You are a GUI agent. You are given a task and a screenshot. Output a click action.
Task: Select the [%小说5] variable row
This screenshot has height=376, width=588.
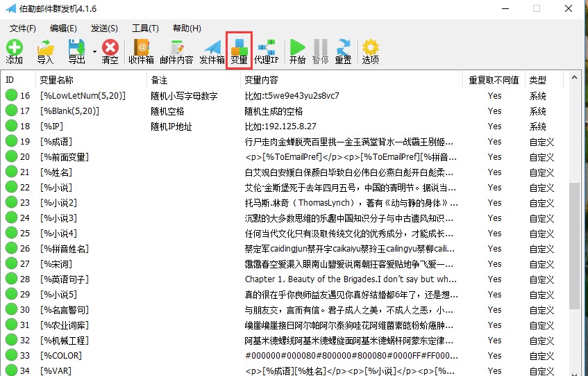[282, 295]
